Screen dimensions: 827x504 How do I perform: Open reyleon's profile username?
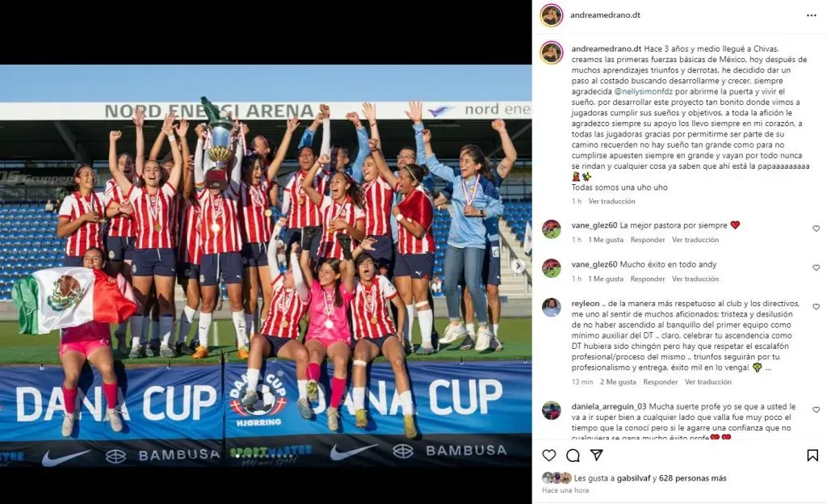[586, 304]
